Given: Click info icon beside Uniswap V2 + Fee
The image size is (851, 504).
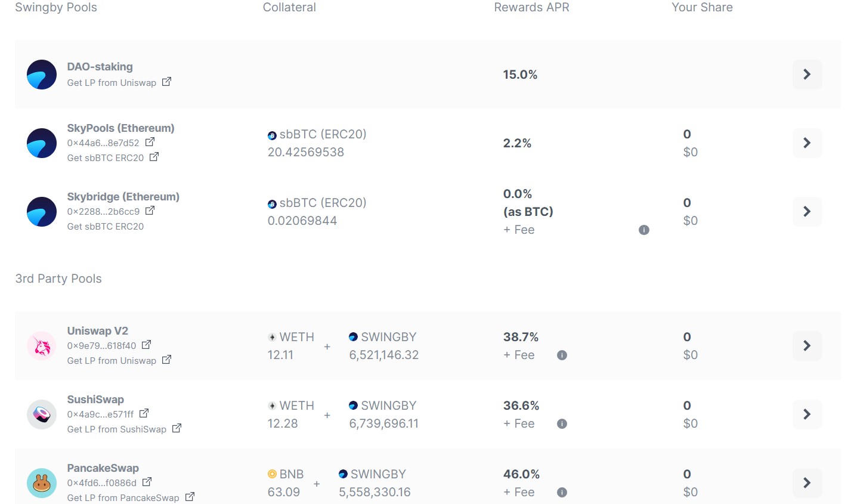Looking at the screenshot, I should pos(561,355).
